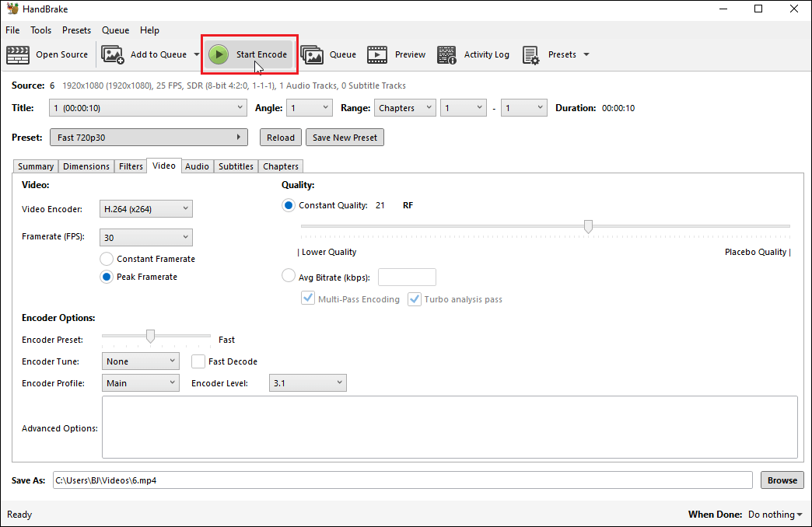
Task: Open the Presets menu in menu bar
Action: [x=77, y=30]
